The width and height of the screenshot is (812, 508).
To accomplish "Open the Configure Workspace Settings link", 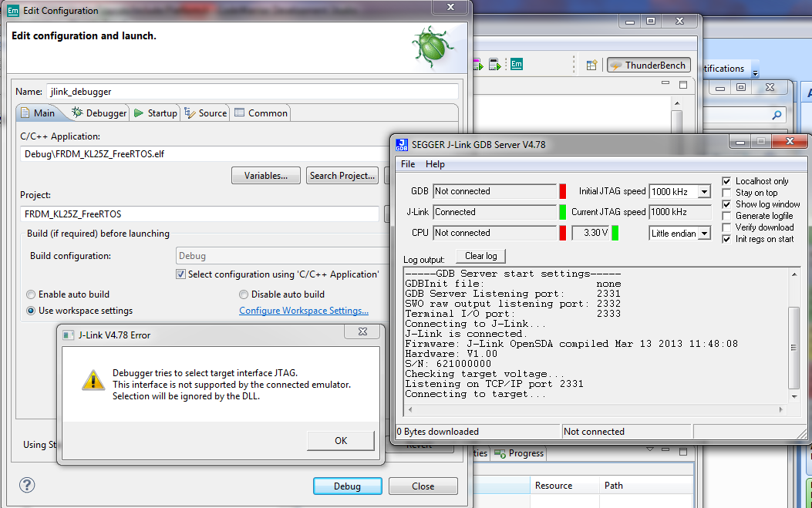I will click(303, 311).
